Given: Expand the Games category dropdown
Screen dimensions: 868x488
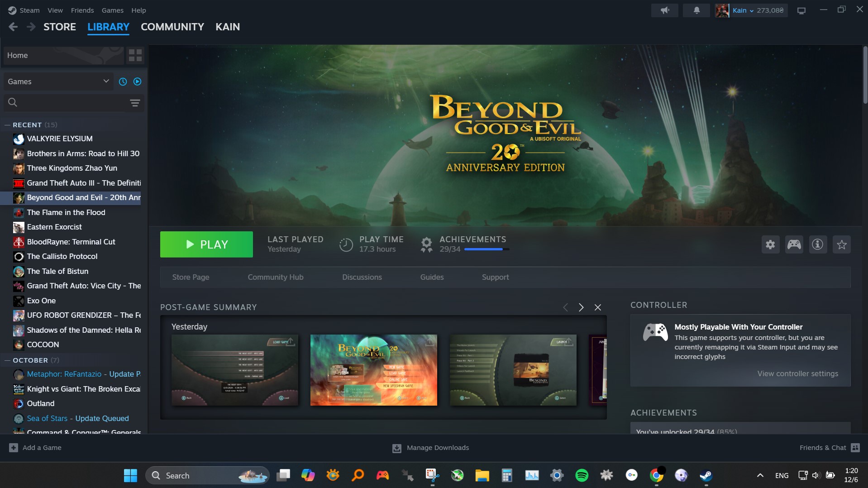Looking at the screenshot, I should (x=58, y=81).
